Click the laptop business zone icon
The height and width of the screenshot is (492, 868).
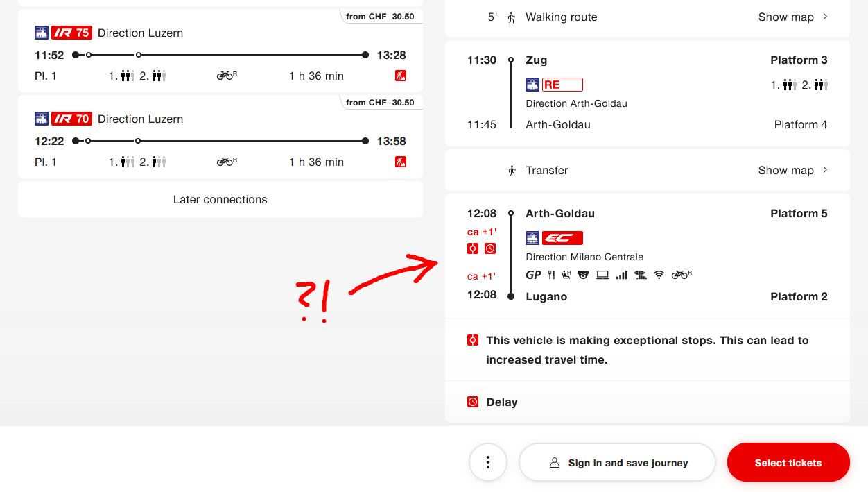[x=602, y=275]
